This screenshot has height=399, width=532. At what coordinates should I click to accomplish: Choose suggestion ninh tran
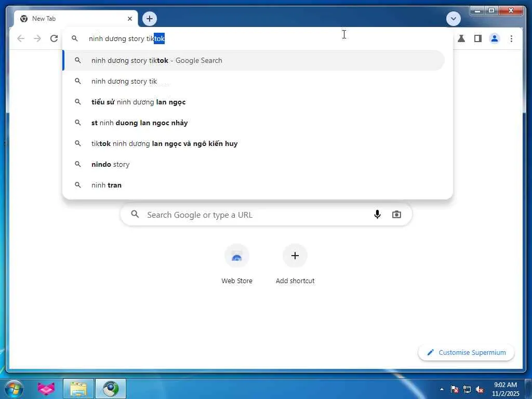pyautogui.click(x=254, y=185)
